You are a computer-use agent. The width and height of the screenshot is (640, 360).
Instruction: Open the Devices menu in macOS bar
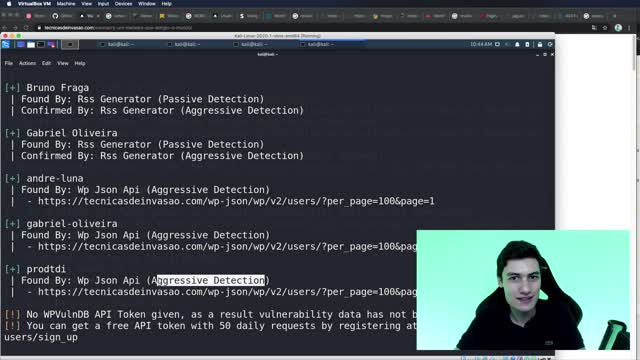[x=123, y=4]
